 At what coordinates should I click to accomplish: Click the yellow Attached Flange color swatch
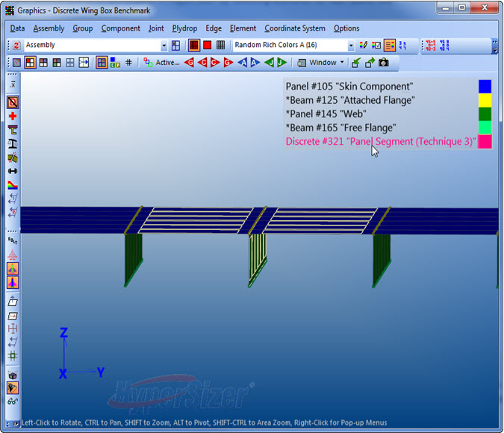point(485,100)
